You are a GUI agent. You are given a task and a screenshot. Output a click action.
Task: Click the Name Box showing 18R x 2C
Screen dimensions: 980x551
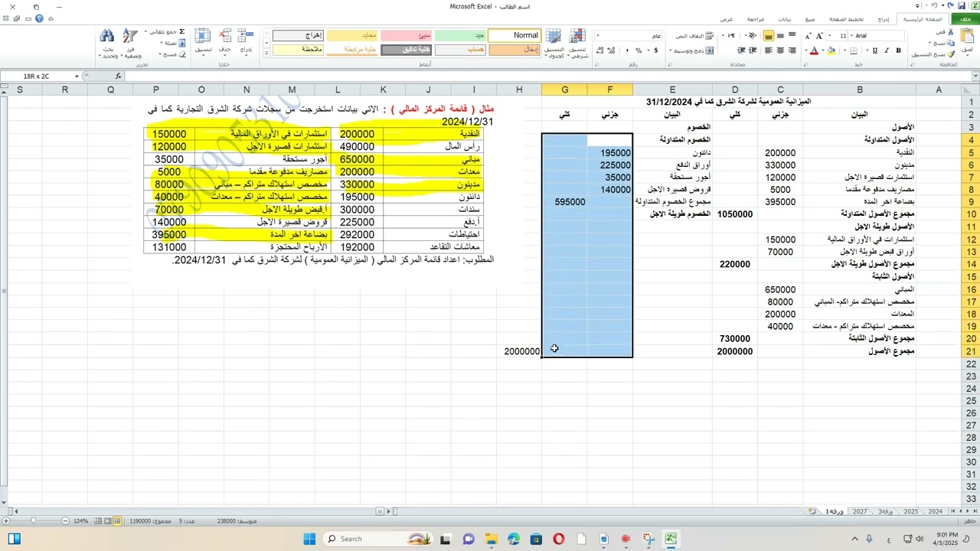click(36, 76)
